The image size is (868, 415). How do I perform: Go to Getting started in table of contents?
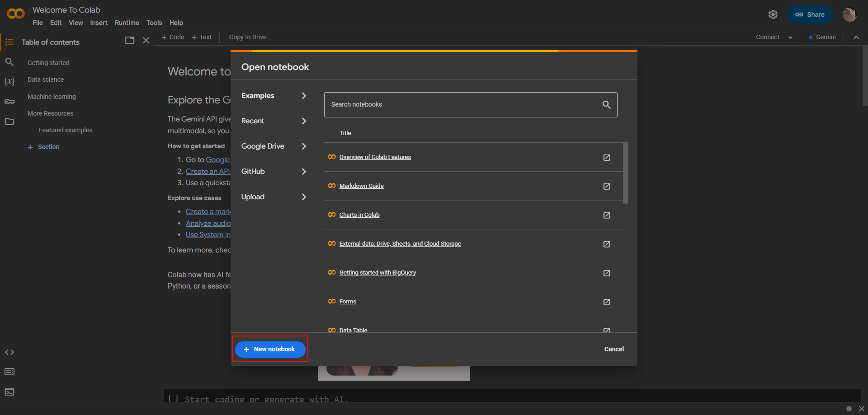(48, 63)
